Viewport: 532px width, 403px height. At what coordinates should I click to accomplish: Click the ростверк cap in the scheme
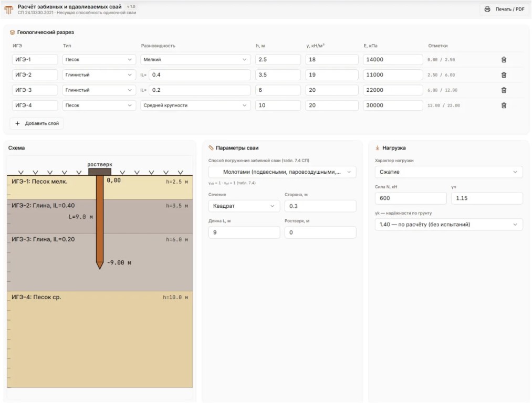coord(100,172)
